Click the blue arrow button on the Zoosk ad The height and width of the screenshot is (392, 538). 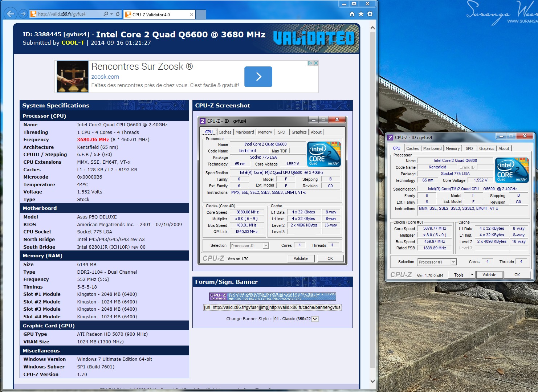click(x=258, y=77)
